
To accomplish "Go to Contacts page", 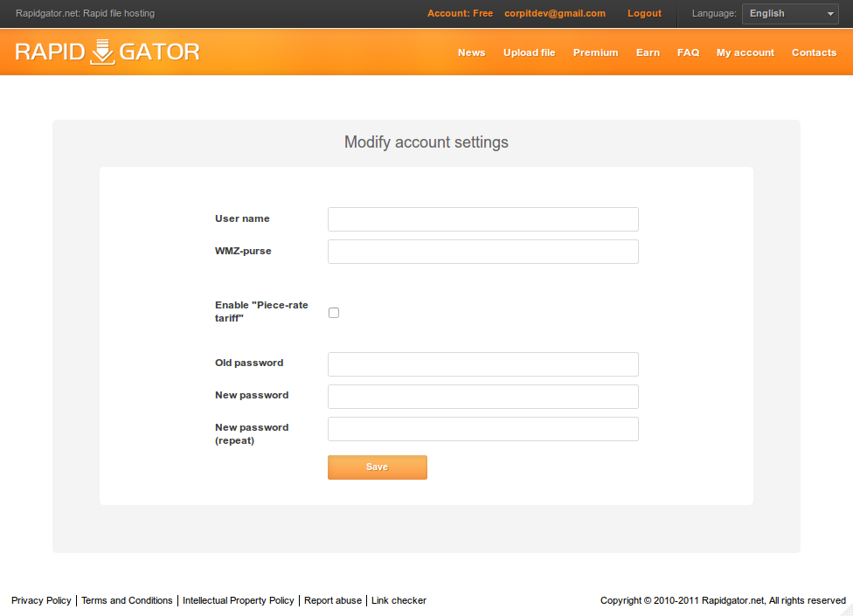I will (814, 52).
